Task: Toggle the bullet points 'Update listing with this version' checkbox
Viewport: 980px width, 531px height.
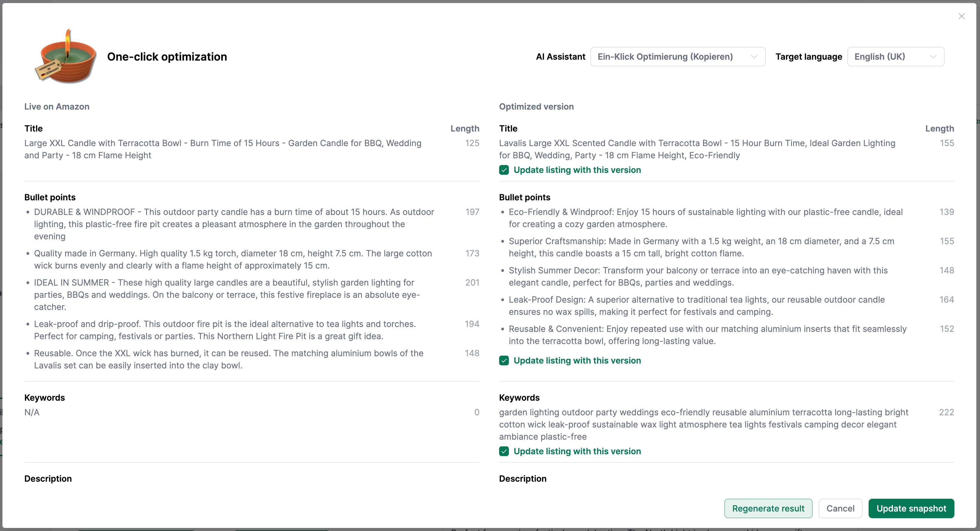Action: [504, 360]
